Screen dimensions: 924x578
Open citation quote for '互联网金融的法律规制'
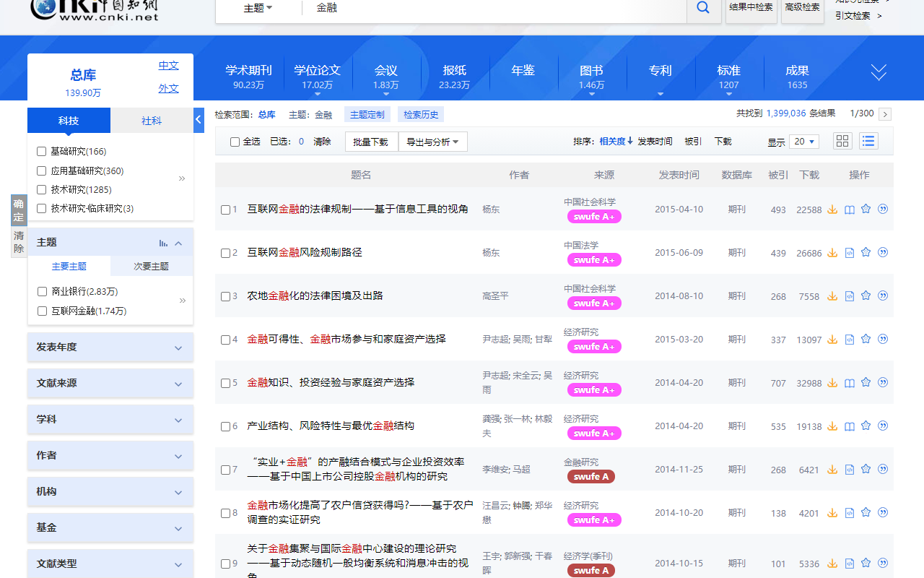pyautogui.click(x=883, y=209)
